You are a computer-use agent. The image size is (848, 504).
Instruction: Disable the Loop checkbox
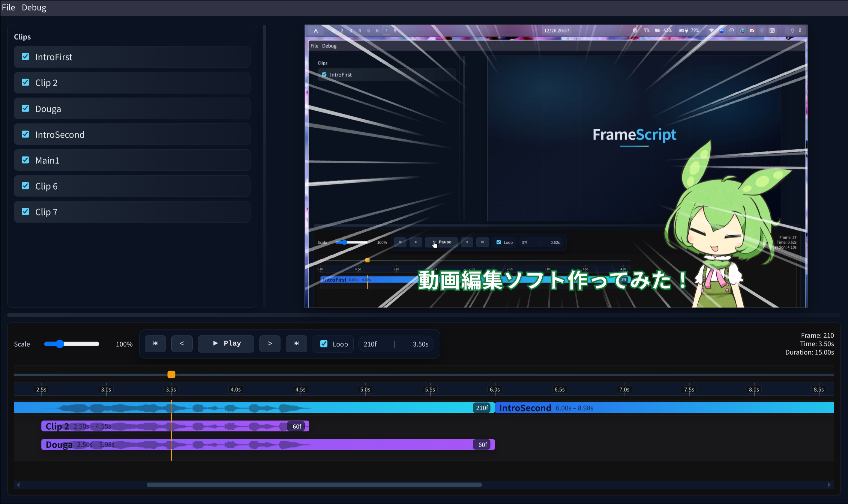[x=324, y=344]
